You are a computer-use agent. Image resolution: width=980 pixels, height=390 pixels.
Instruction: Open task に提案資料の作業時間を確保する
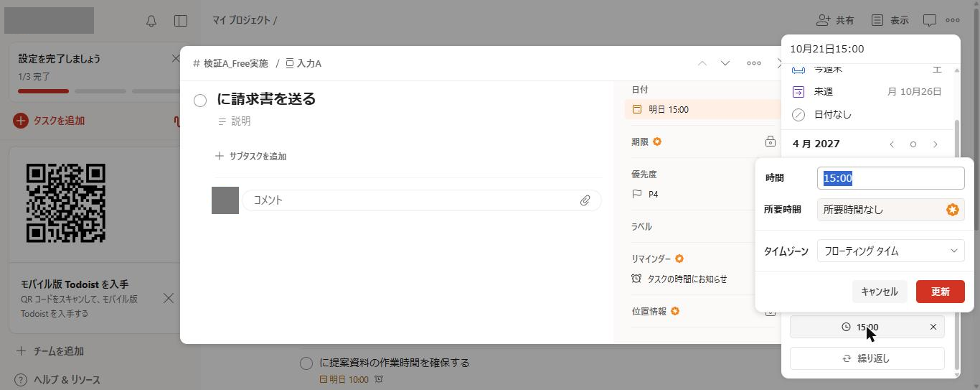(395, 363)
